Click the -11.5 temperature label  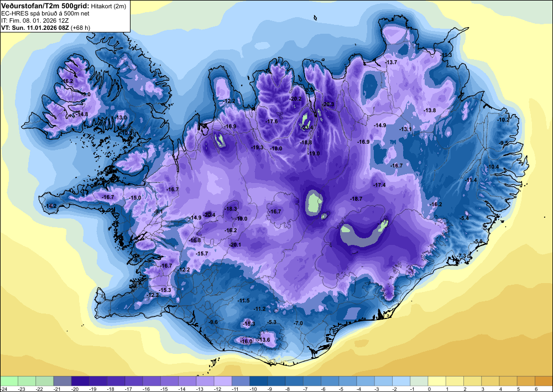[x=244, y=301]
